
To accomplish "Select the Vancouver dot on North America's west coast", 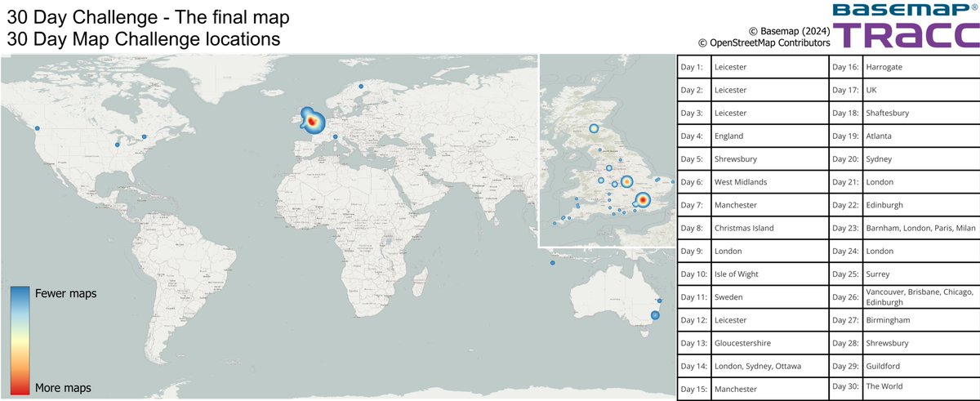I will pos(36,127).
